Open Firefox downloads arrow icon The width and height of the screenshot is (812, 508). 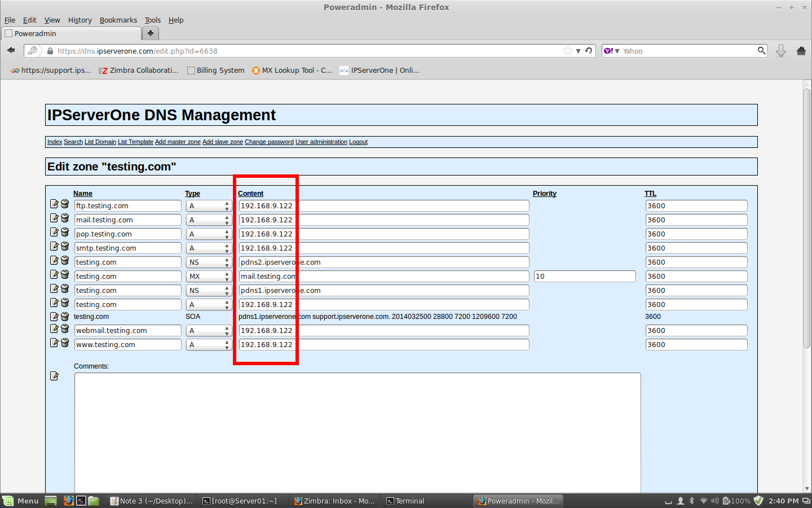(781, 51)
